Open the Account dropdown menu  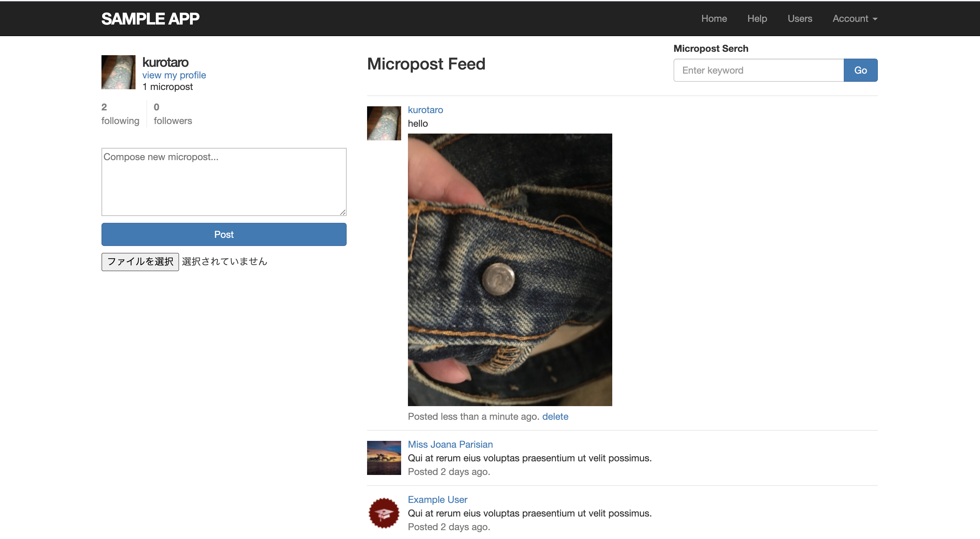854,18
